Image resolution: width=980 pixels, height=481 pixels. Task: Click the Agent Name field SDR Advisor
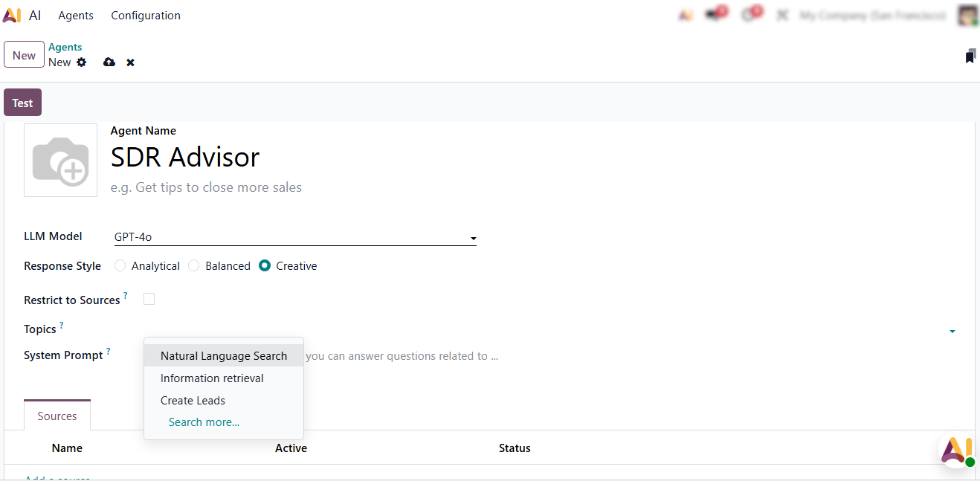click(x=185, y=158)
